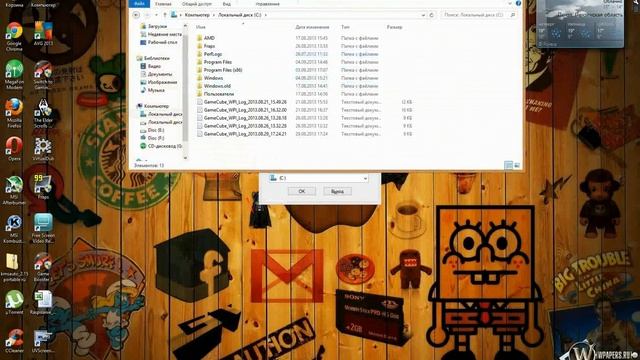
Task: Select Музыка library in sidebar
Action: pyautogui.click(x=152, y=90)
